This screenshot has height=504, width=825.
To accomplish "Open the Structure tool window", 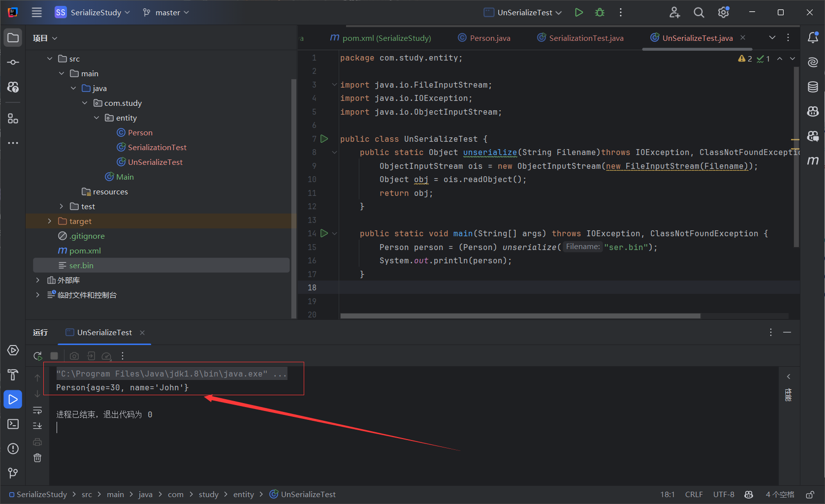I will (13, 119).
